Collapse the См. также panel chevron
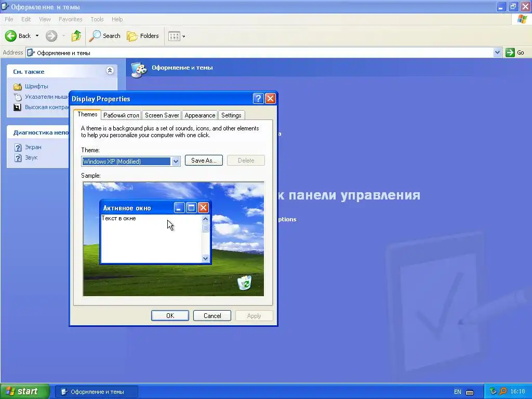Screen dimensions: 532x399 pyautogui.click(x=110, y=71)
